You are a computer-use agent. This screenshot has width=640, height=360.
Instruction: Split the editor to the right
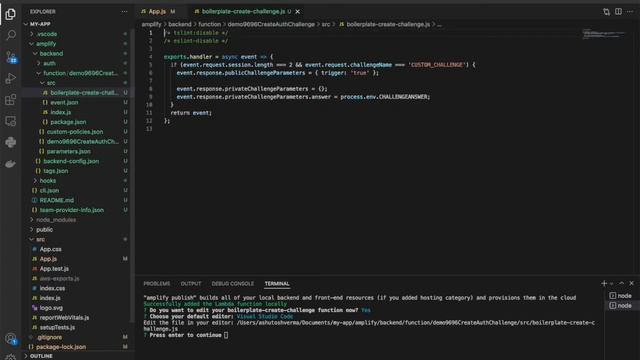tap(618, 11)
